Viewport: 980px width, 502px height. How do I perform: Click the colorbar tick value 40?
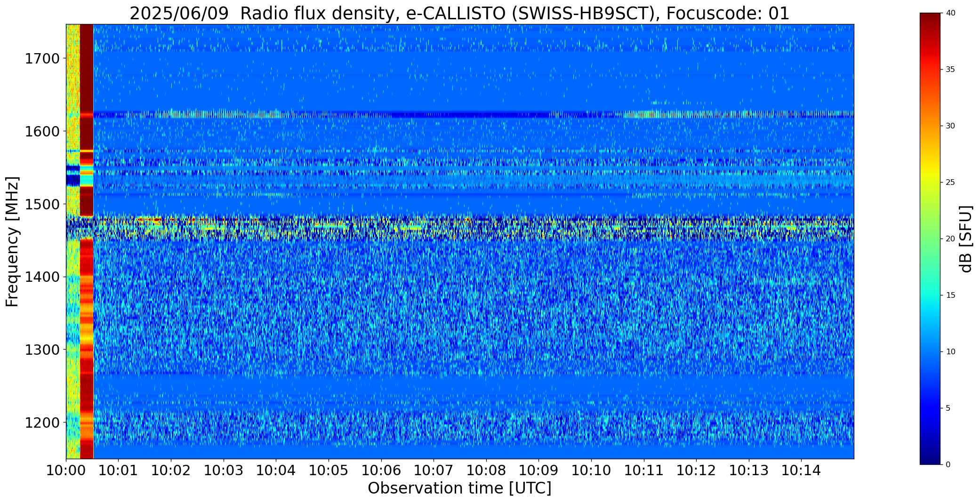point(950,13)
